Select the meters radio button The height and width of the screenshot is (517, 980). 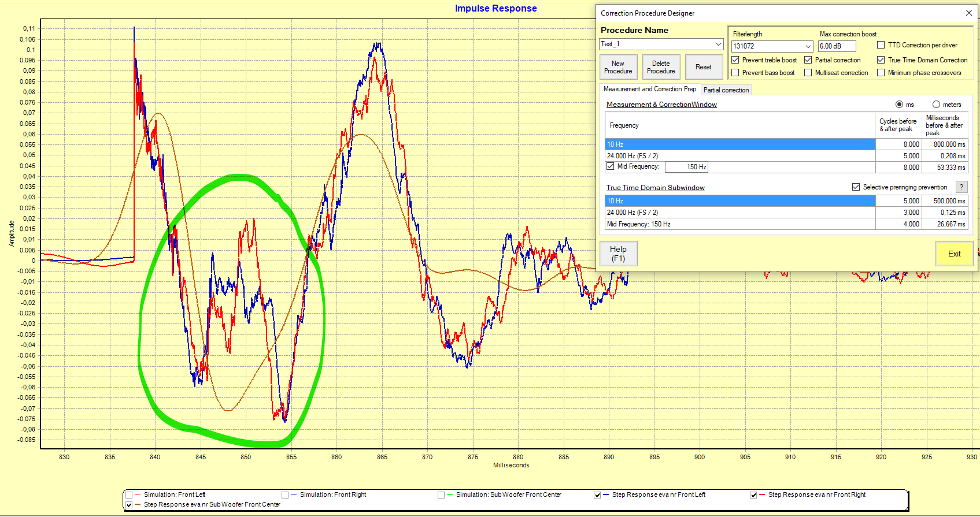point(936,105)
